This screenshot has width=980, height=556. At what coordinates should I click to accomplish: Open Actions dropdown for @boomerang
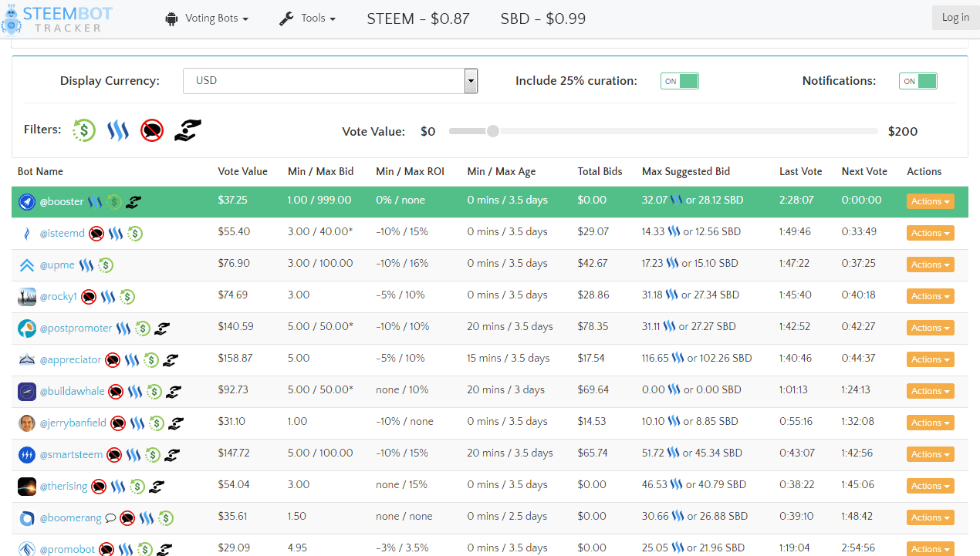tap(931, 517)
